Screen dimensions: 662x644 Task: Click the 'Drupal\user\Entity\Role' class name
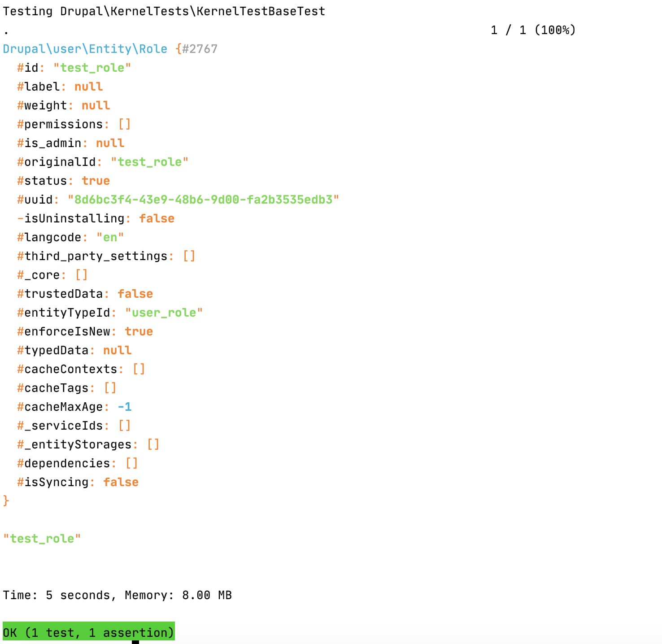[85, 49]
